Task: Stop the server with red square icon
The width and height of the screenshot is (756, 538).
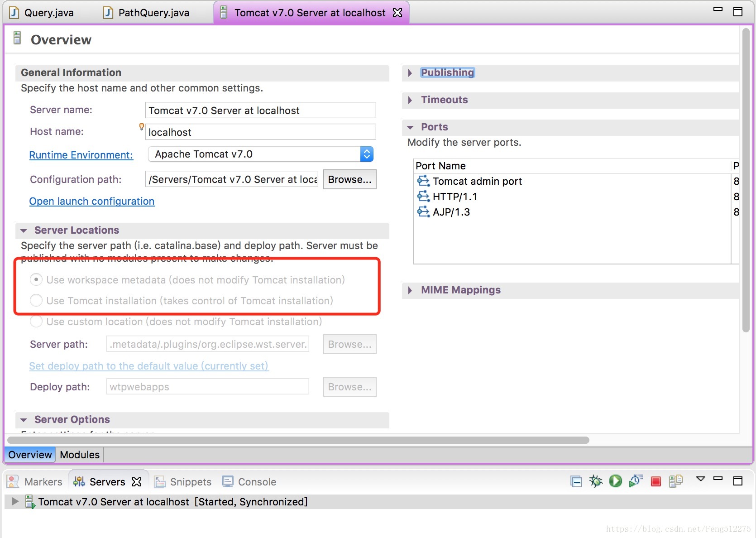Action: pos(656,481)
